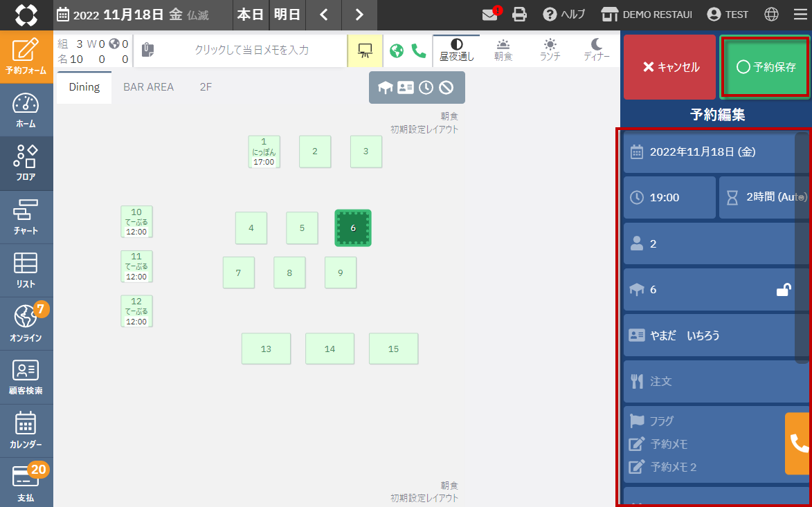
Task: Open customer やまだ いちろう field
Action: (x=716, y=335)
